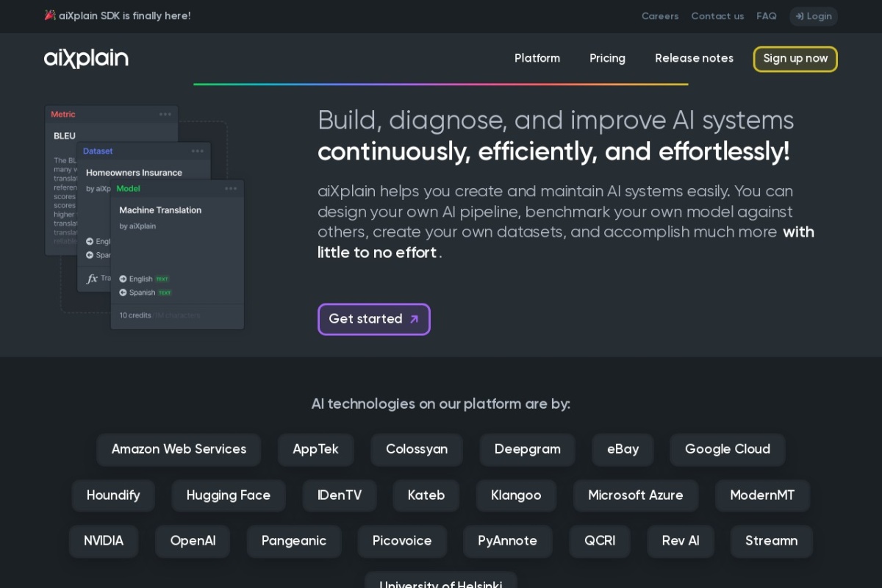Click the English arrow icon on Model card

click(x=123, y=279)
